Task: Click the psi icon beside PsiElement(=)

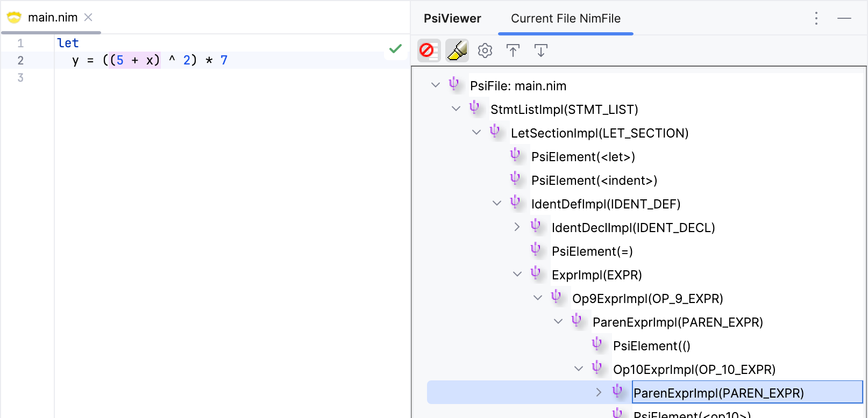Action: click(536, 249)
